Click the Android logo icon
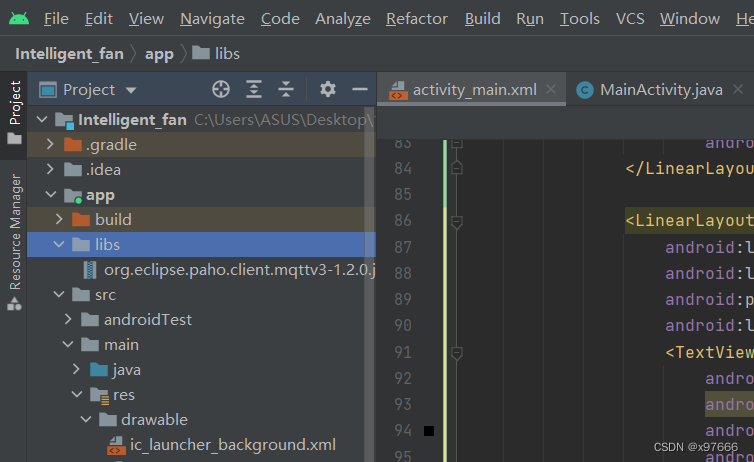 tap(18, 18)
